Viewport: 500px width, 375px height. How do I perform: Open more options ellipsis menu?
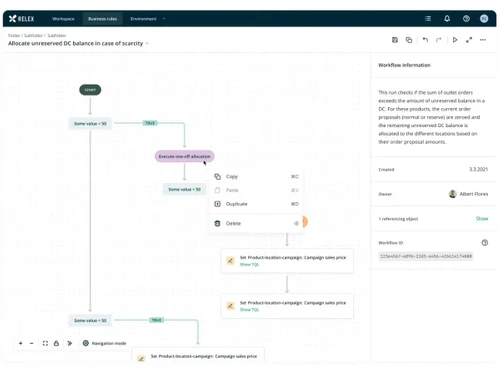click(x=483, y=40)
